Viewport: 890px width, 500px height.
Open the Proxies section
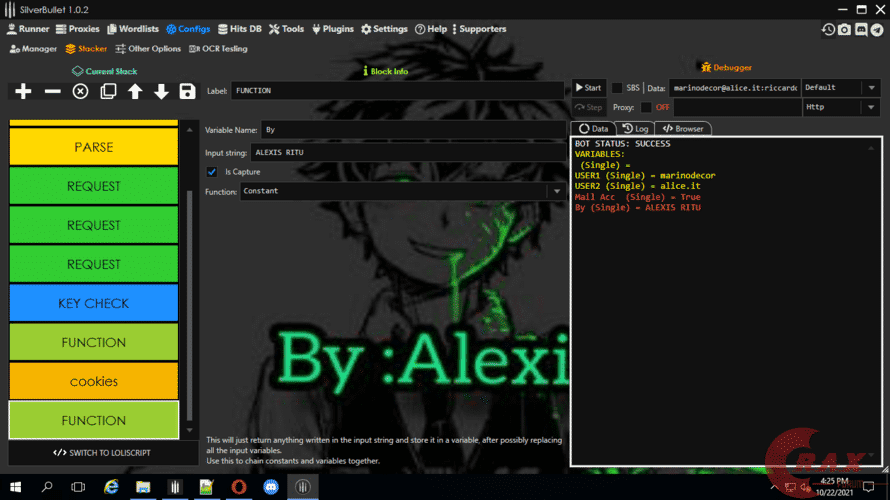78,29
